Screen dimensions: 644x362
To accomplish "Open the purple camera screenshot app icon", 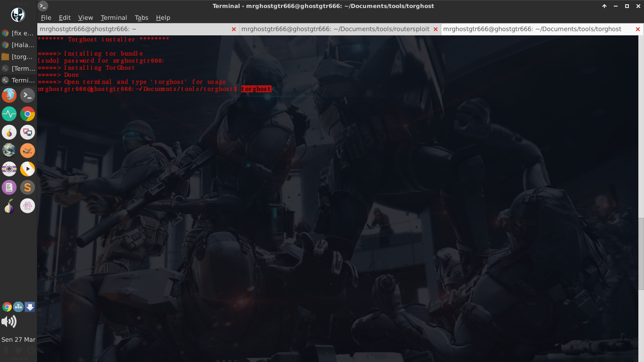I will click(x=9, y=169).
